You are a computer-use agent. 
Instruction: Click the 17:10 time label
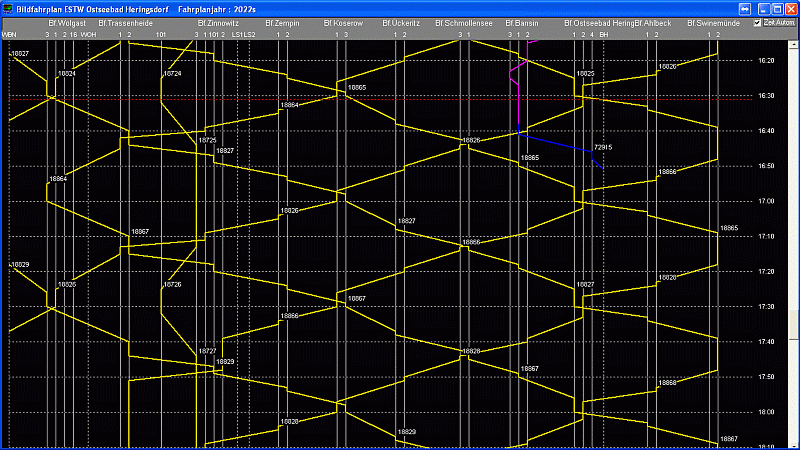(766, 237)
